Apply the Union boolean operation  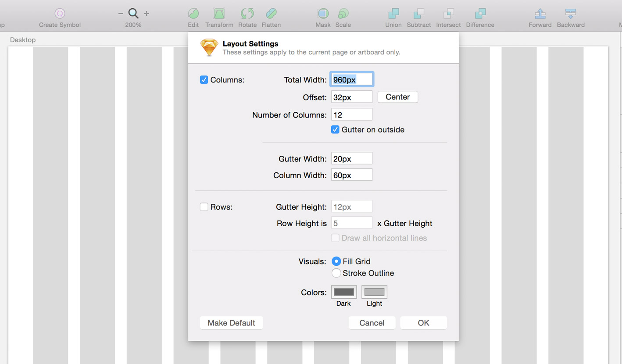tap(393, 13)
